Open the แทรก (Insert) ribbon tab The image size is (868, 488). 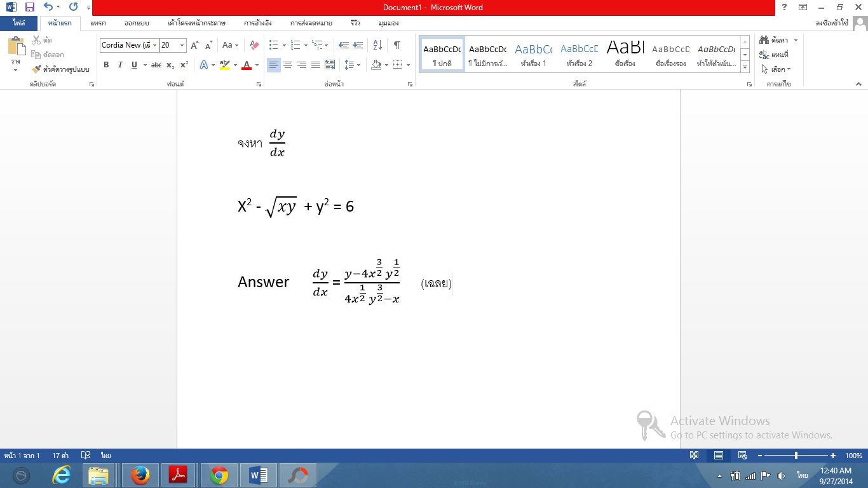coord(98,23)
